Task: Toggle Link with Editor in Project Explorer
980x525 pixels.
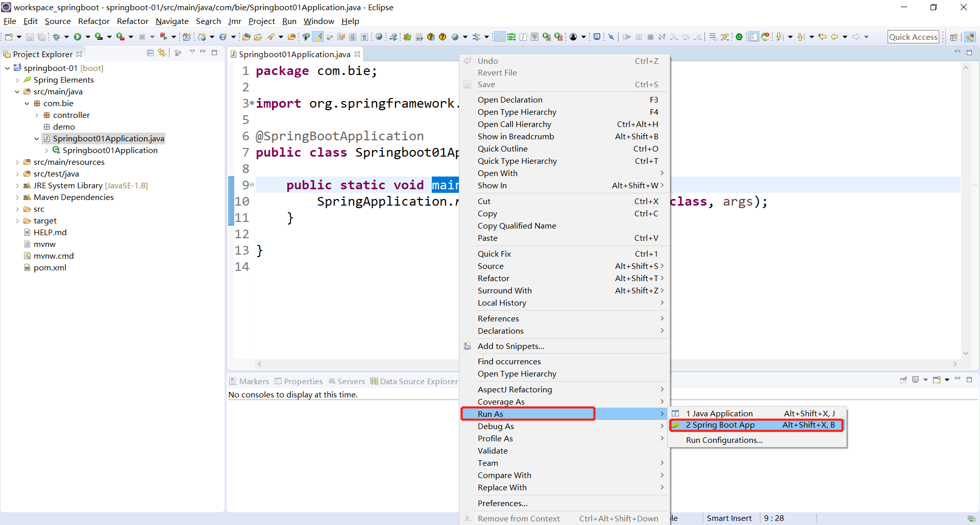Action: tap(162, 53)
